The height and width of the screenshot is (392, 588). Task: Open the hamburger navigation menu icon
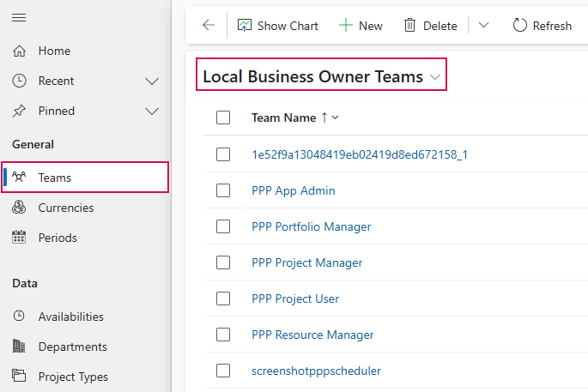pos(19,18)
